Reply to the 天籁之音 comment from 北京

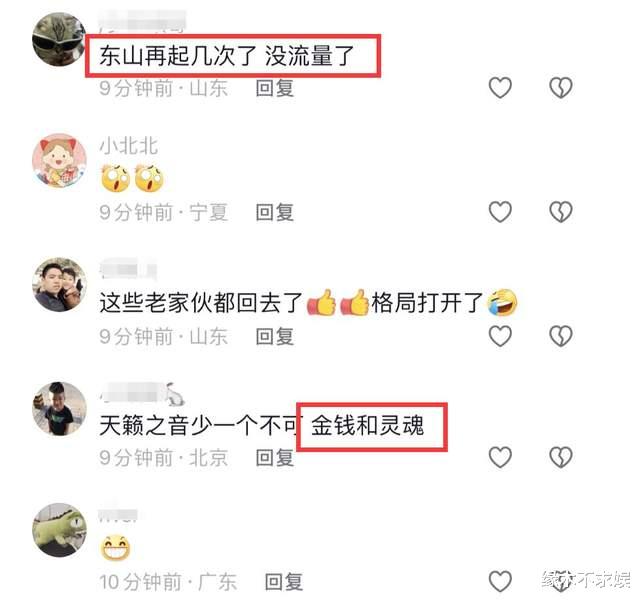[275, 457]
